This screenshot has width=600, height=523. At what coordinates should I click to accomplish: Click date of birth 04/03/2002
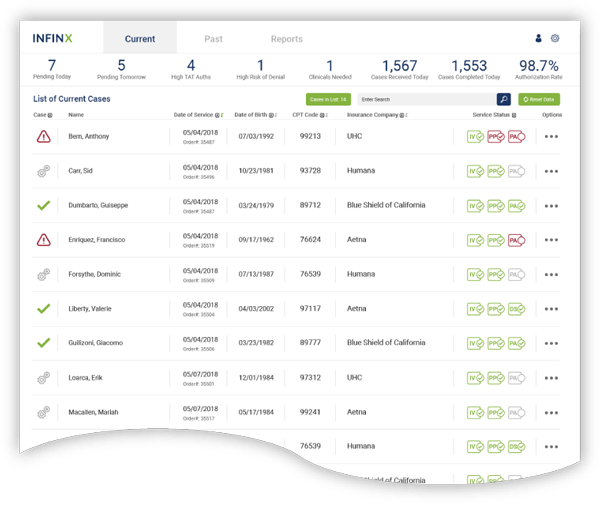(256, 309)
